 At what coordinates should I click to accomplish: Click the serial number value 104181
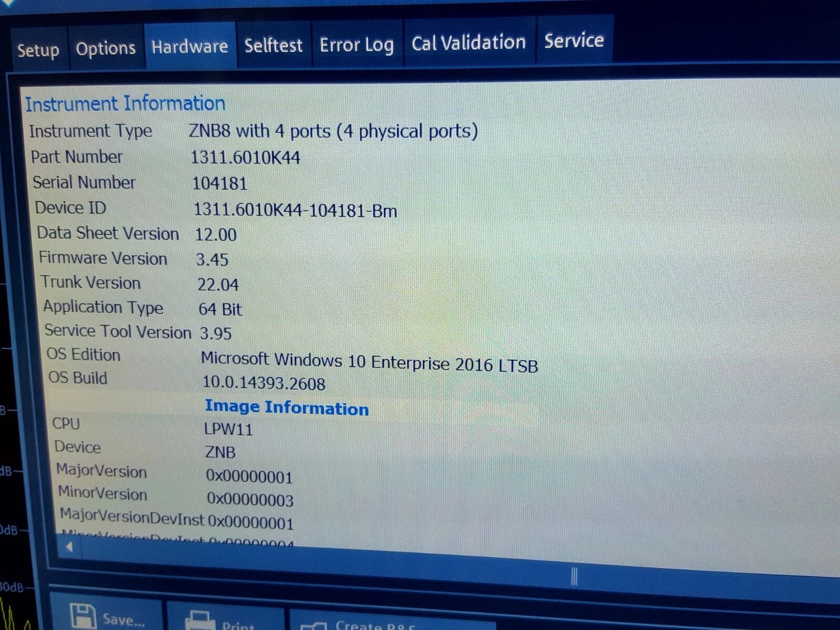[219, 183]
